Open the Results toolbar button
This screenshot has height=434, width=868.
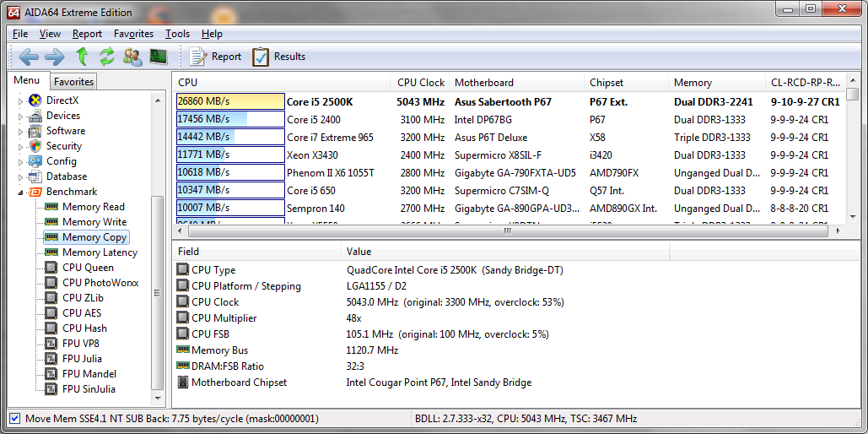point(279,57)
